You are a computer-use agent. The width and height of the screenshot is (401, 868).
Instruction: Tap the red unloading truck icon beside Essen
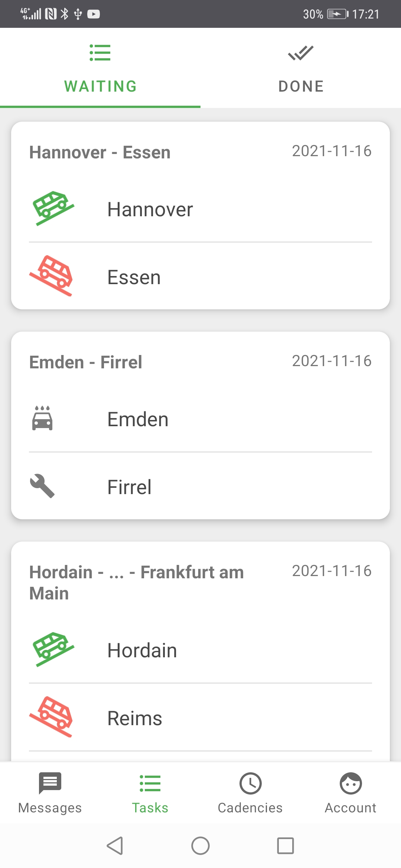click(51, 276)
